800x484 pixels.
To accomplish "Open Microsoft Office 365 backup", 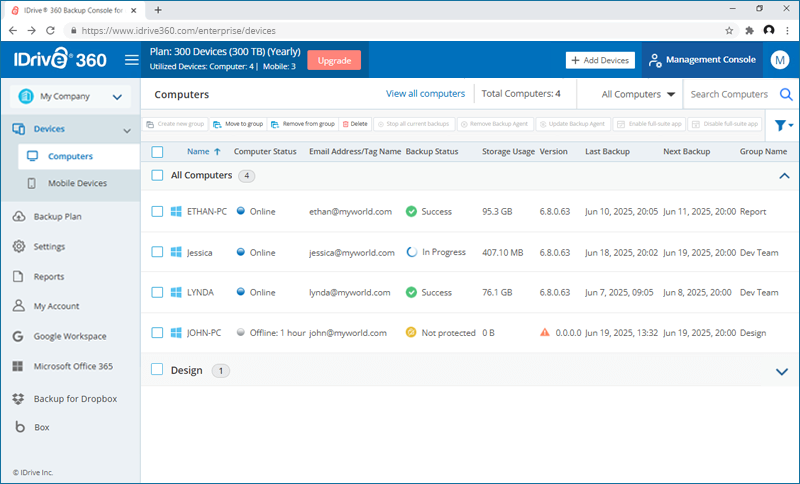I will (x=73, y=366).
